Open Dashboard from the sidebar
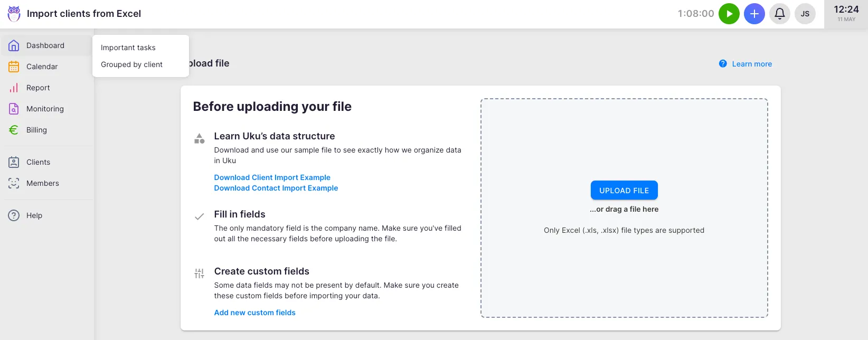This screenshot has height=340, width=868. [45, 45]
